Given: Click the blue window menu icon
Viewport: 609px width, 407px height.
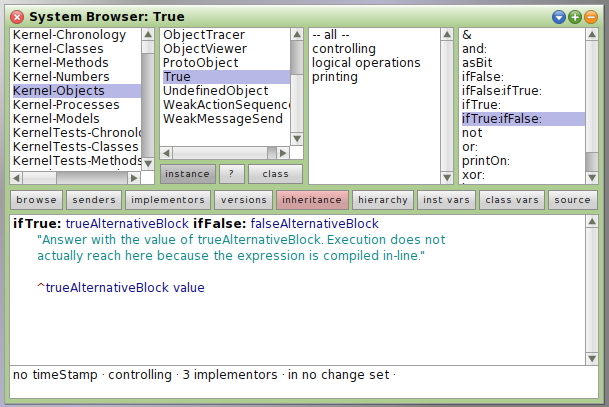Looking at the screenshot, I should click(559, 17).
